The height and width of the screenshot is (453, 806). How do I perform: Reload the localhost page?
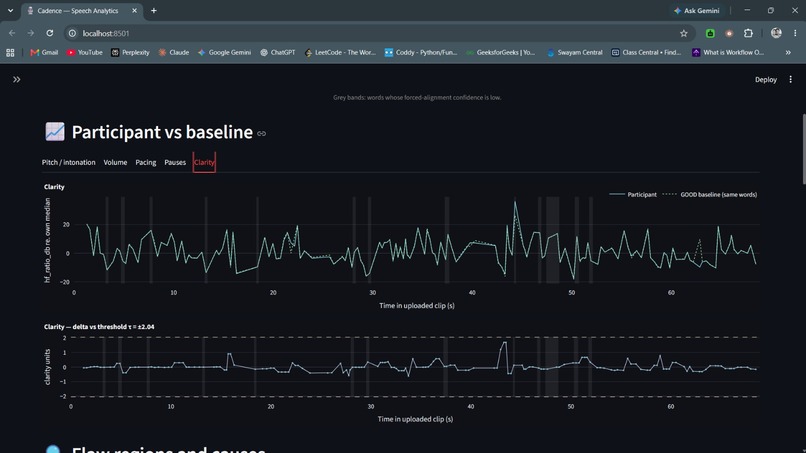pyautogui.click(x=50, y=33)
